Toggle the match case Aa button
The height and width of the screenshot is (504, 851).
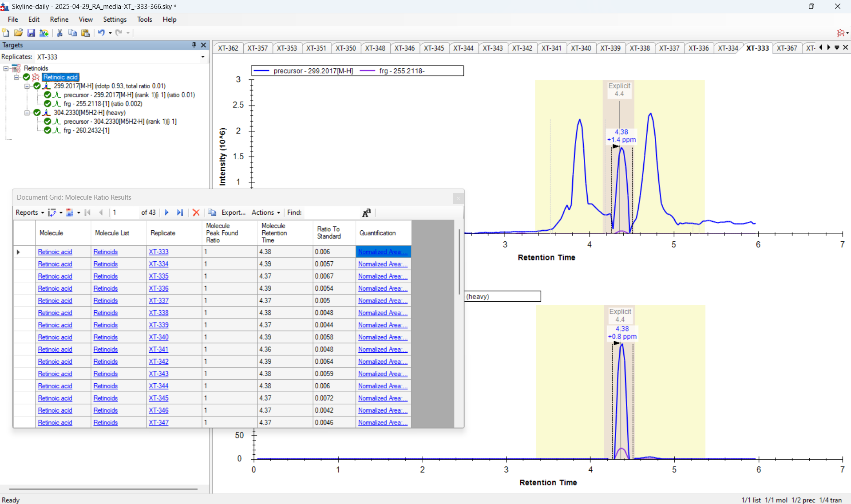366,213
